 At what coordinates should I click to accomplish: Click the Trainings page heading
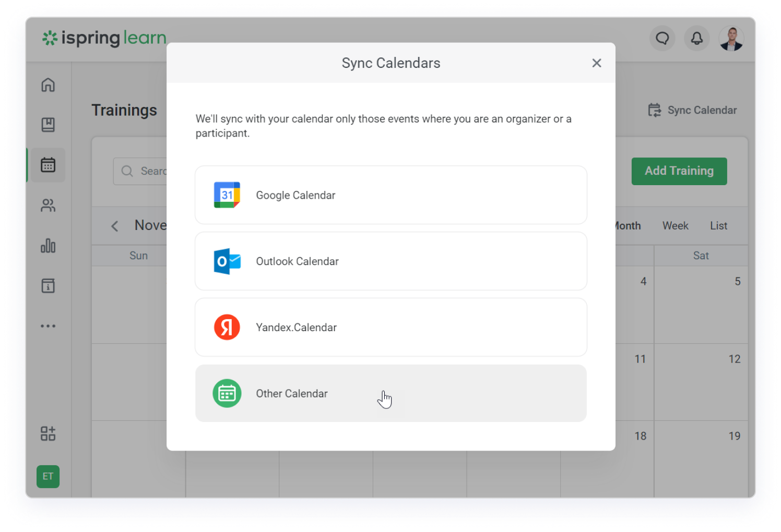(124, 110)
